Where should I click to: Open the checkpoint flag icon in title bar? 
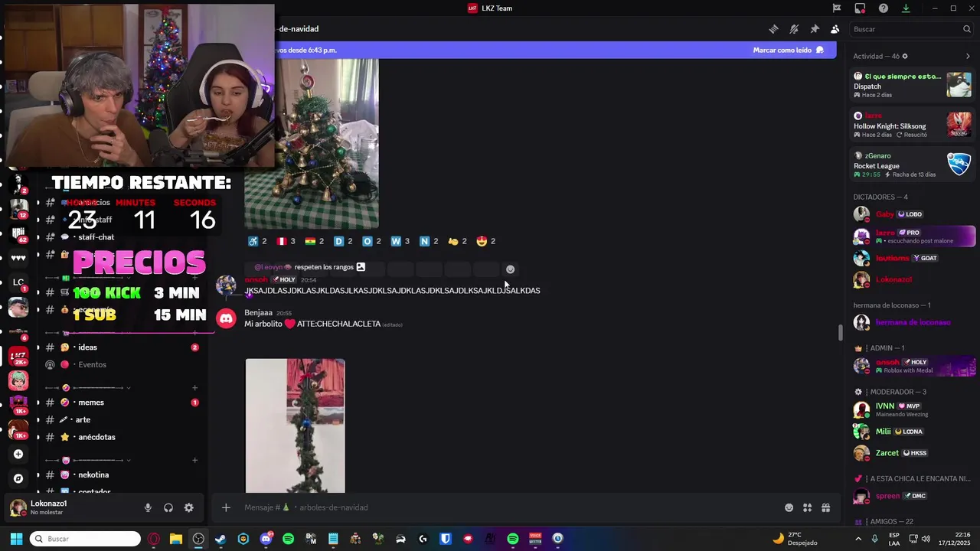[x=837, y=8]
